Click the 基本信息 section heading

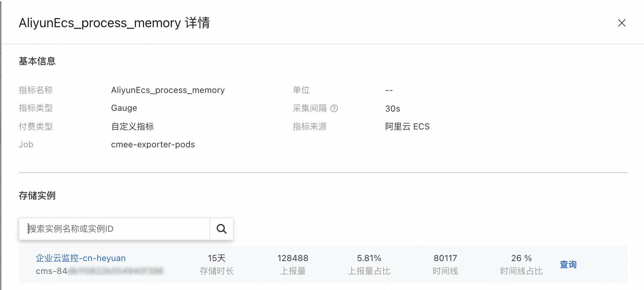tap(37, 61)
